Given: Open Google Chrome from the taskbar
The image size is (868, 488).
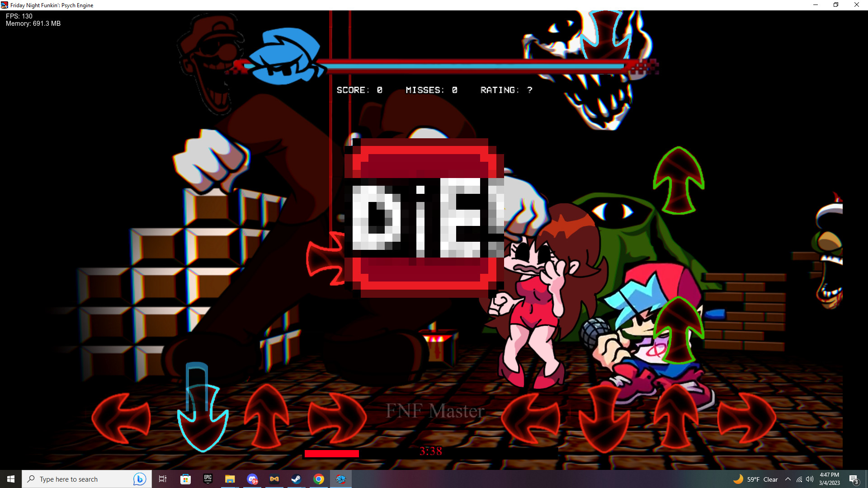Looking at the screenshot, I should click(x=319, y=479).
